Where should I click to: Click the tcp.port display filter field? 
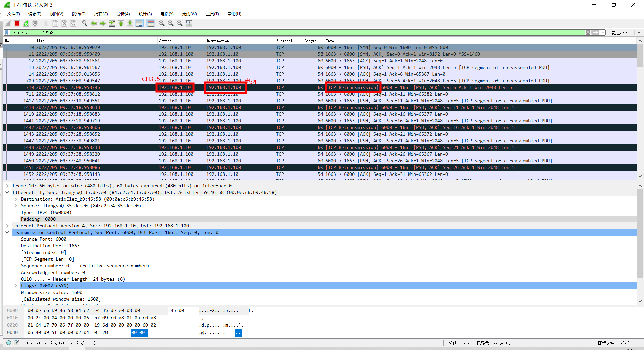pyautogui.click(x=267, y=32)
